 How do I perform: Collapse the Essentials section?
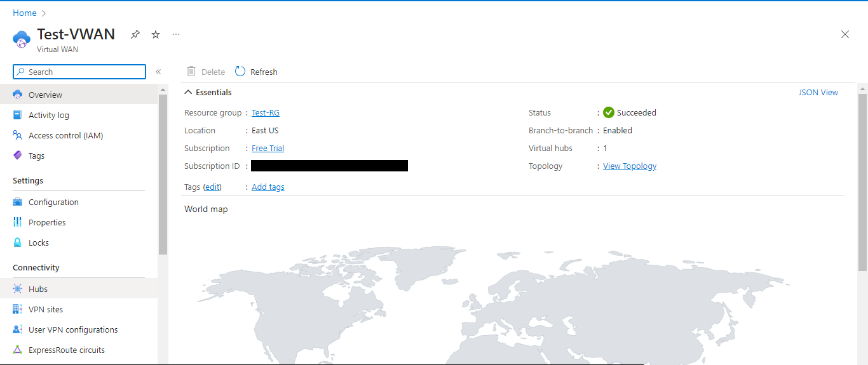pyautogui.click(x=188, y=92)
